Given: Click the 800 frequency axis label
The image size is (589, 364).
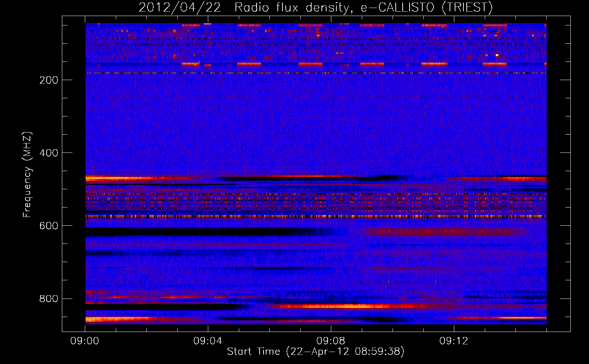Looking at the screenshot, I should (49, 299).
